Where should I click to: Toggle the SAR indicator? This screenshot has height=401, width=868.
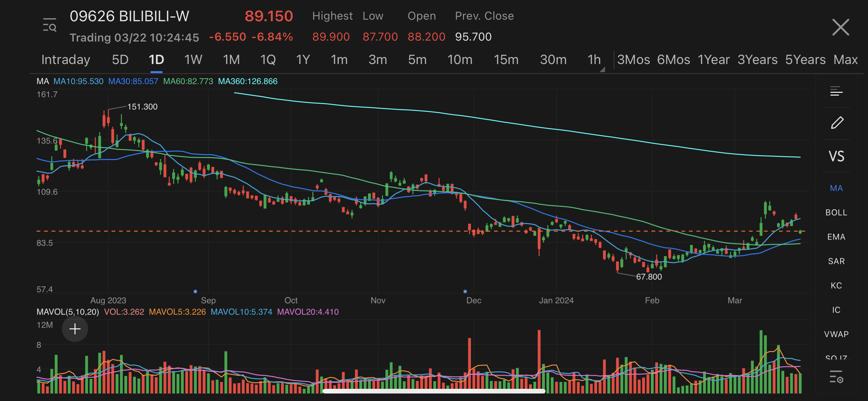click(836, 261)
